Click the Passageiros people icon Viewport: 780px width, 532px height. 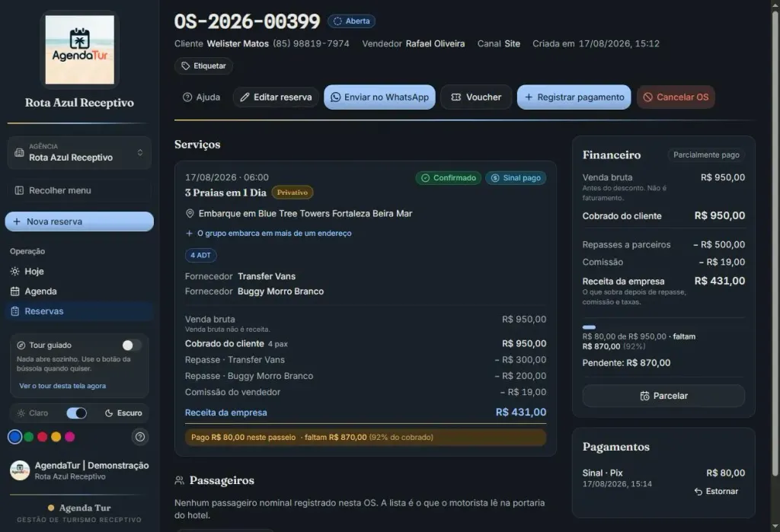click(x=180, y=480)
